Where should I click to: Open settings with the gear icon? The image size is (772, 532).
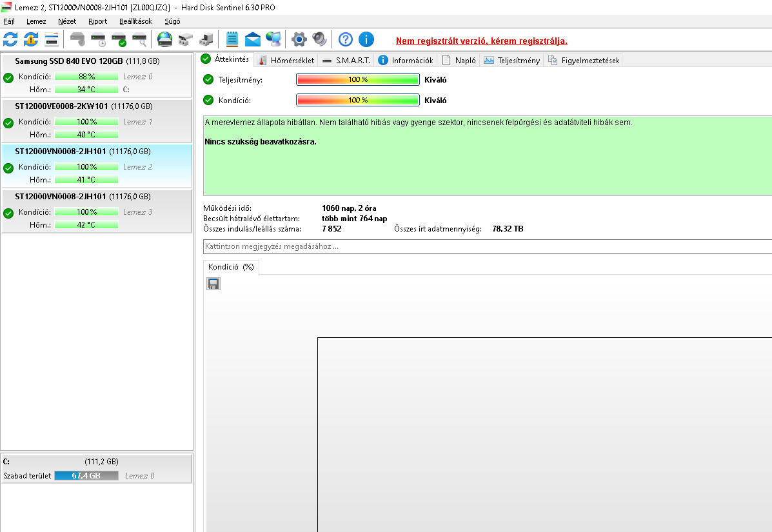299,39
